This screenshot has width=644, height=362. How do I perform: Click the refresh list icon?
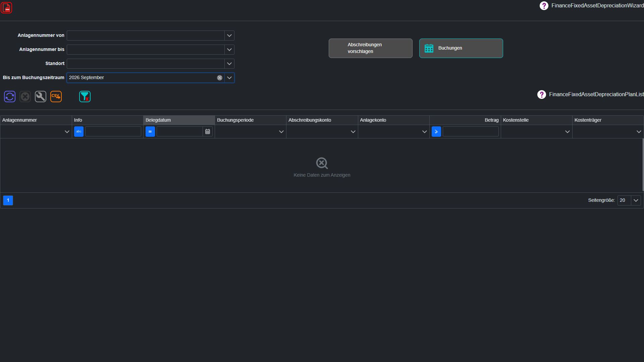(10, 97)
